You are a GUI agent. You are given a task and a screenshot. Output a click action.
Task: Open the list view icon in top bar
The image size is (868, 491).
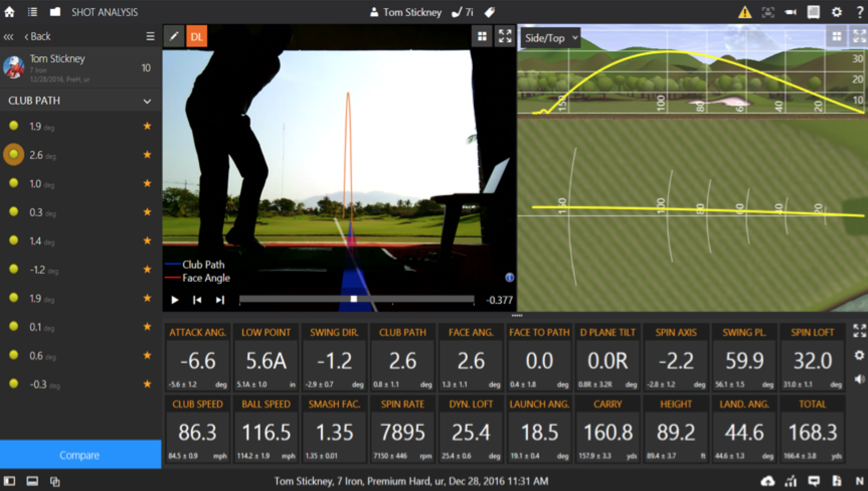pyautogui.click(x=33, y=12)
